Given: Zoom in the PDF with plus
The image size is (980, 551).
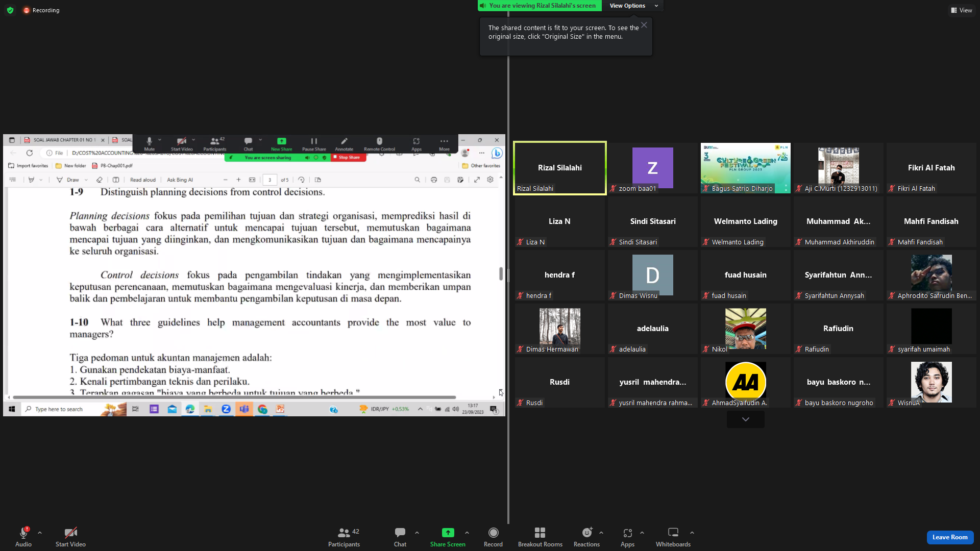Looking at the screenshot, I should tap(238, 180).
